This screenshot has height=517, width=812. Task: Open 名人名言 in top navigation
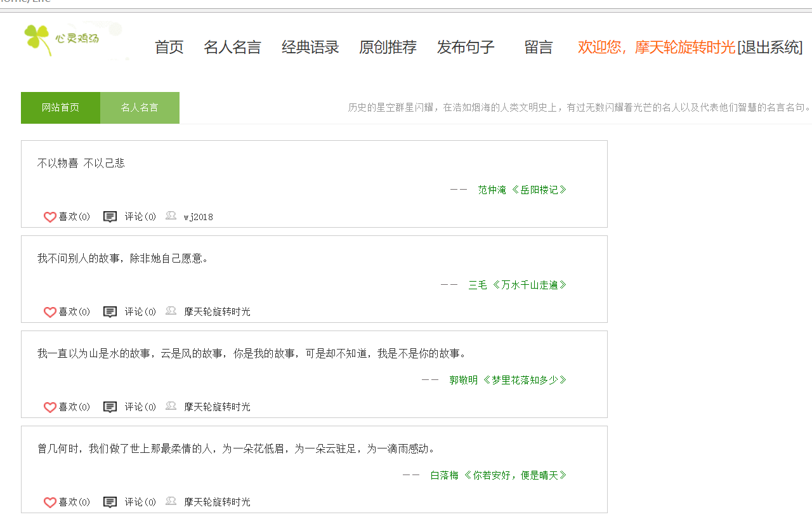pyautogui.click(x=232, y=47)
